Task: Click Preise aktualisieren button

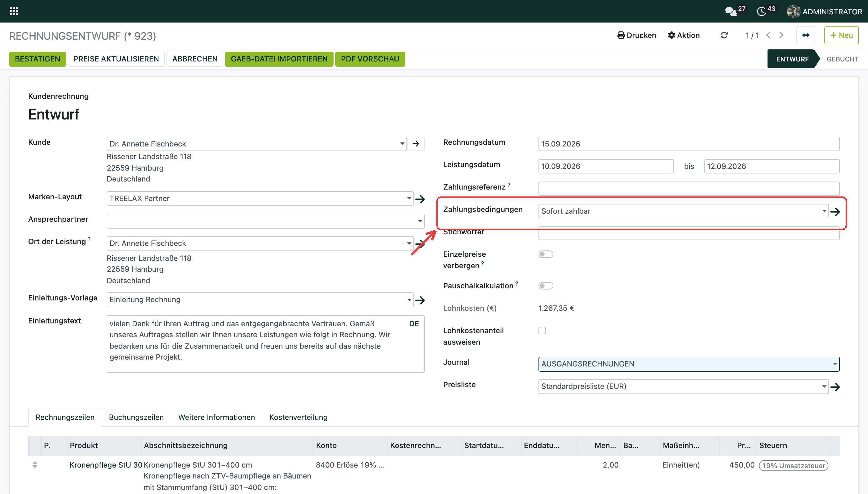Action: tap(116, 59)
